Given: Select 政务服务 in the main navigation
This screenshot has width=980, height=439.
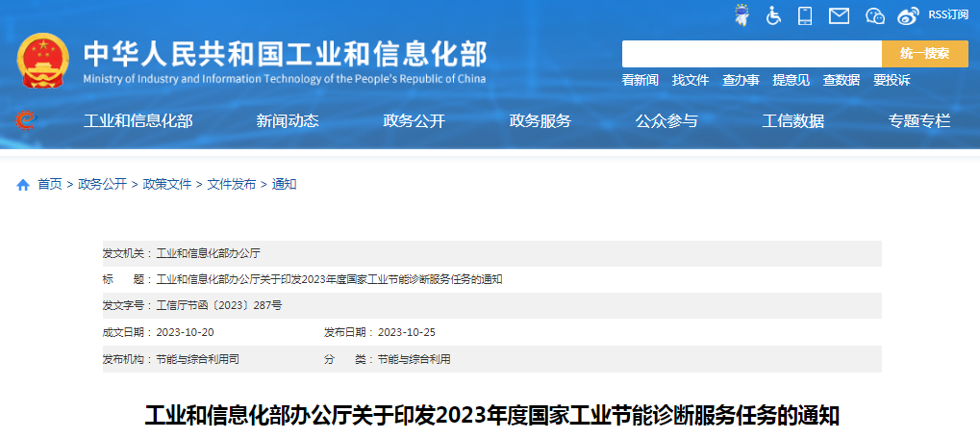Looking at the screenshot, I should [540, 120].
